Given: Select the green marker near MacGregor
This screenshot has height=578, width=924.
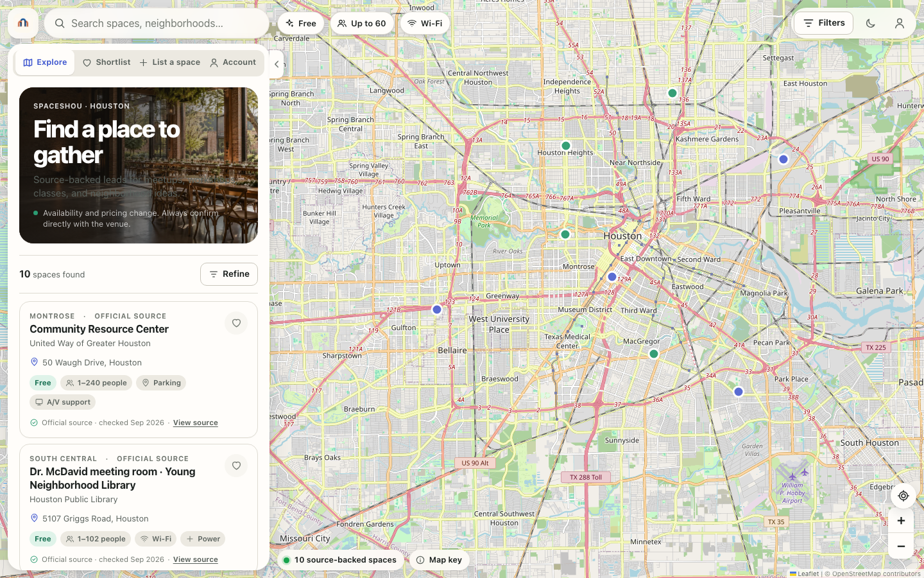Looking at the screenshot, I should [x=654, y=354].
